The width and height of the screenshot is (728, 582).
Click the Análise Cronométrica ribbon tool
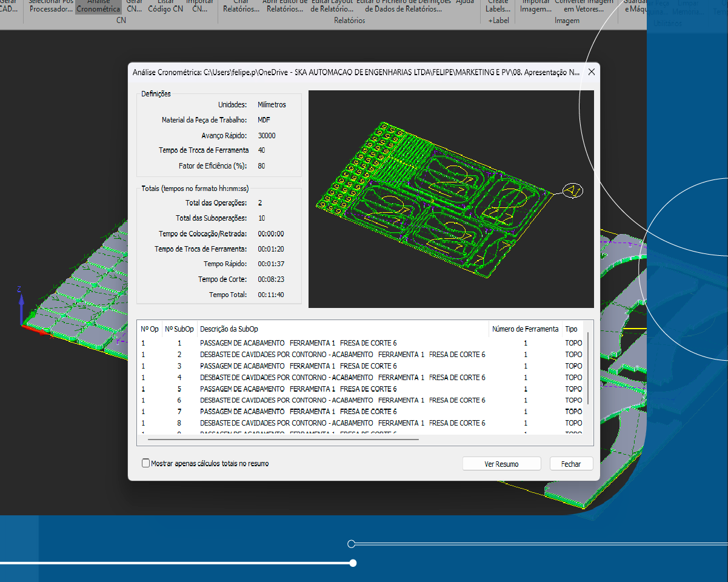click(98, 6)
